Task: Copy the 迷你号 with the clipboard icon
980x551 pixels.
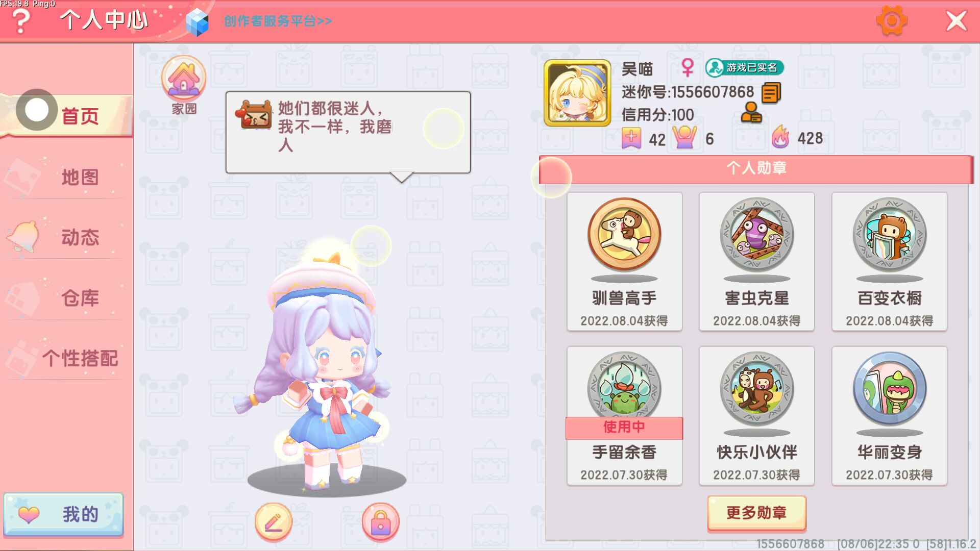Action: point(771,93)
